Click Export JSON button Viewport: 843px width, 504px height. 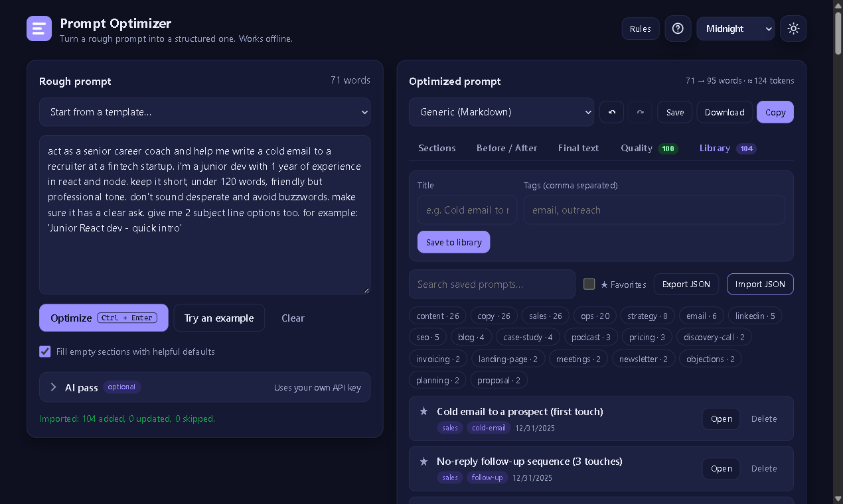[x=686, y=284]
